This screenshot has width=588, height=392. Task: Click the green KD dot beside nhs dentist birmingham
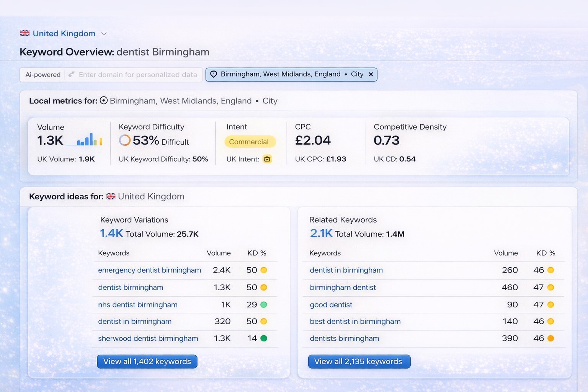263,305
